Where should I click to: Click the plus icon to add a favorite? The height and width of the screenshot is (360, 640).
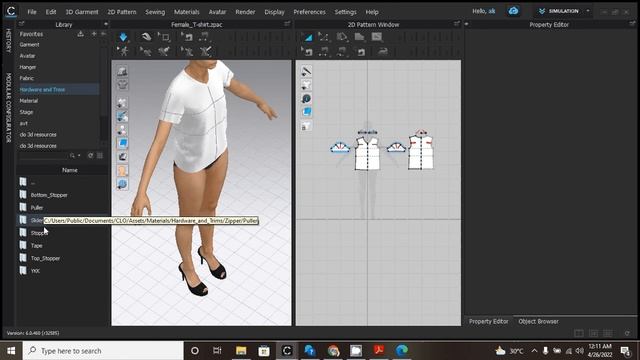pos(94,34)
